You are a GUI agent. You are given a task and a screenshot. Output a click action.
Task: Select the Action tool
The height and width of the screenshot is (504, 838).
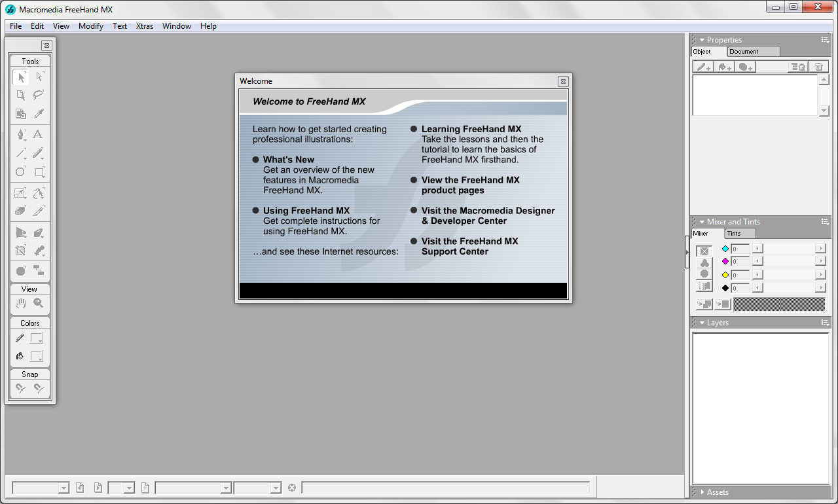[21, 271]
